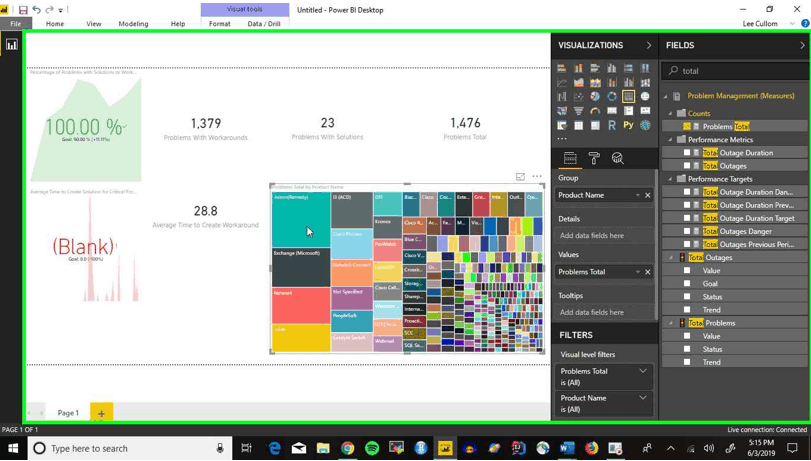Select the R script visual
811x461 pixels.
pyautogui.click(x=612, y=125)
